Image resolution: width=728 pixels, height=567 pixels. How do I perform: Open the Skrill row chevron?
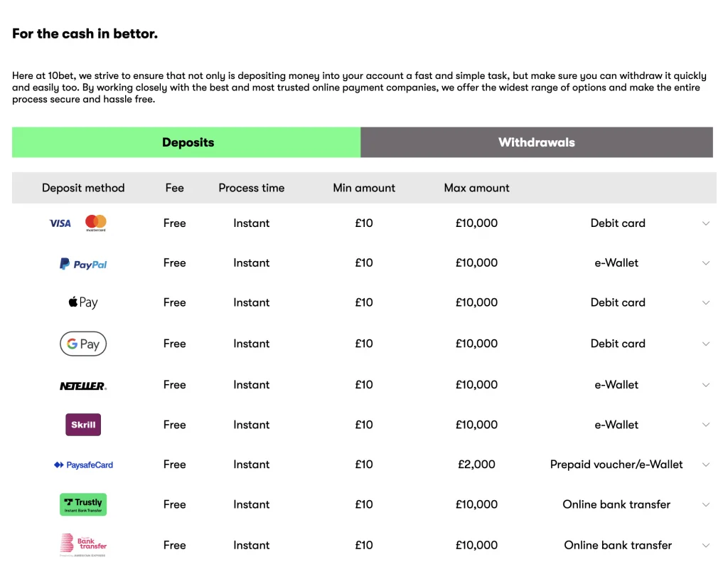pyautogui.click(x=705, y=425)
